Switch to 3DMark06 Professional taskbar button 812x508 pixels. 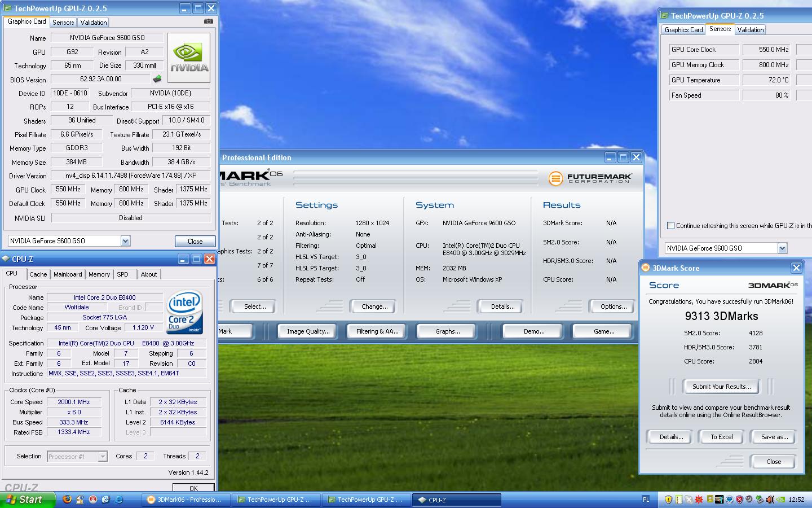coord(186,500)
